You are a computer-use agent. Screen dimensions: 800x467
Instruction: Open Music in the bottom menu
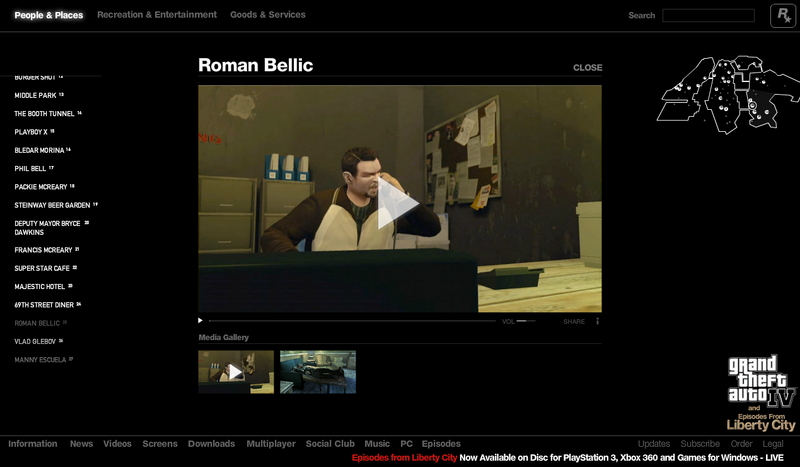point(377,444)
